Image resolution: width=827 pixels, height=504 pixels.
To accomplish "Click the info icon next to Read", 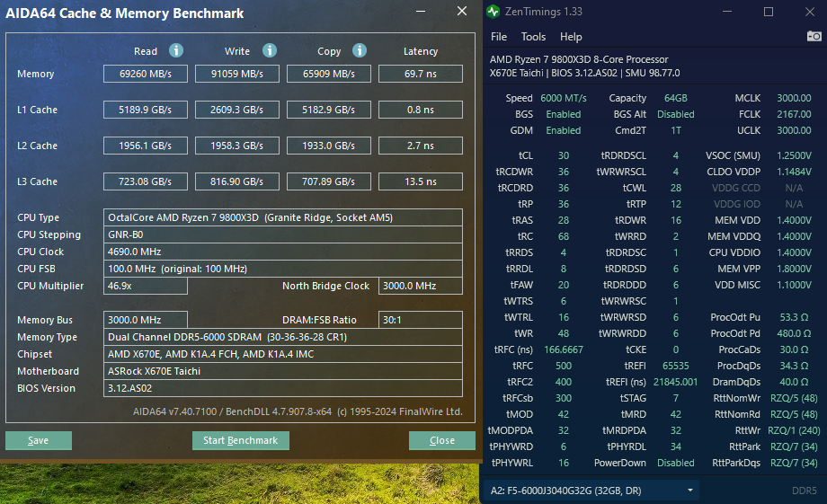I will pos(176,50).
